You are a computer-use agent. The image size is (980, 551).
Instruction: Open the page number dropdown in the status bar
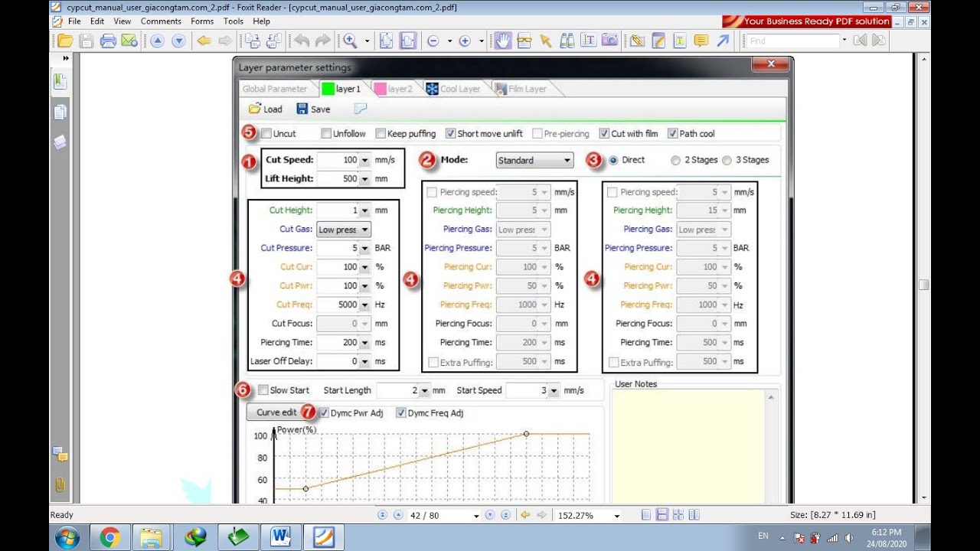(476, 516)
